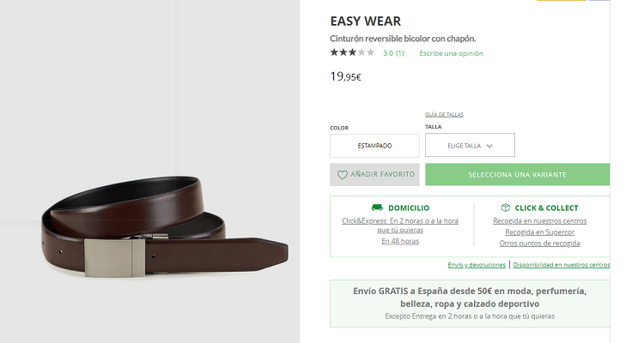Image resolution: width=644 pixels, height=343 pixels.
Task: Click the Click & Collect box icon
Action: (x=506, y=208)
